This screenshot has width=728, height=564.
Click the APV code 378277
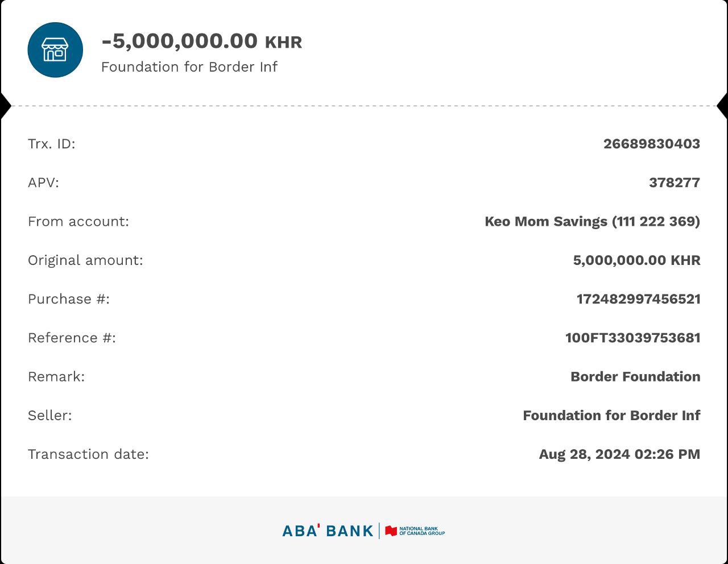pos(674,183)
